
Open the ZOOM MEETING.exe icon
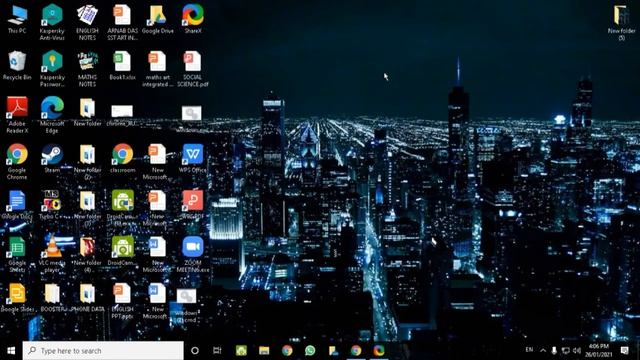click(193, 254)
